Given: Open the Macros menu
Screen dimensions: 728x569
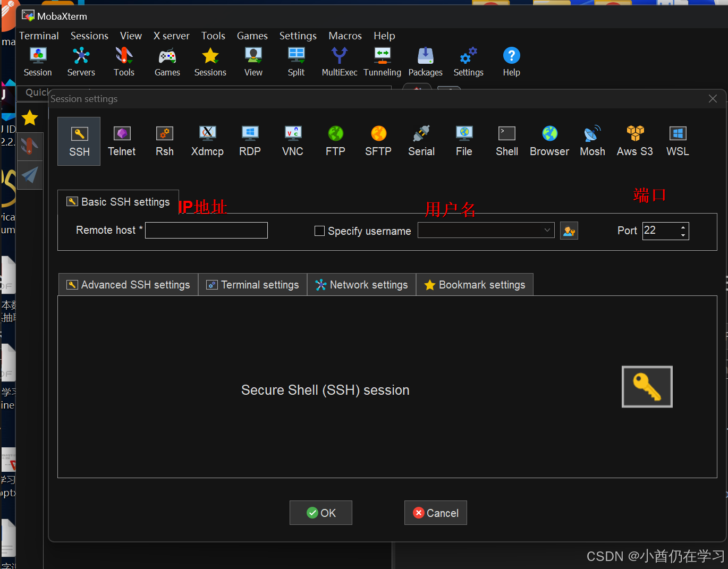Looking at the screenshot, I should (345, 36).
